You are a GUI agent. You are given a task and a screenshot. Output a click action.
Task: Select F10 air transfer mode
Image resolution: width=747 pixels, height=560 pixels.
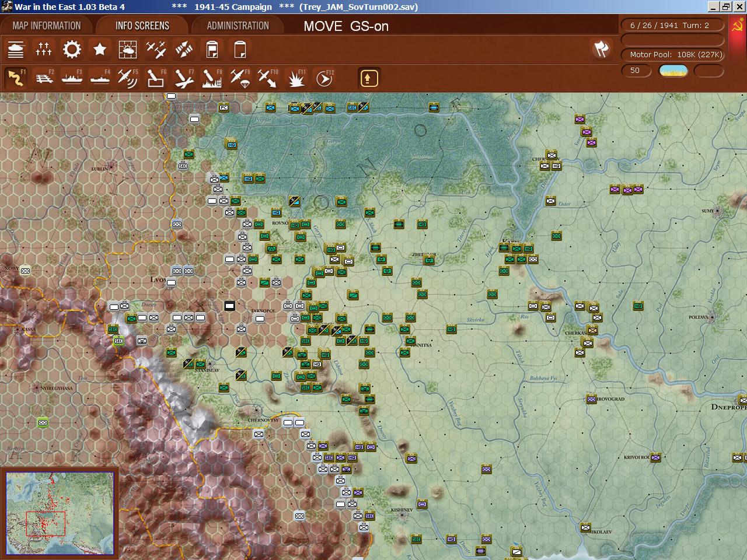pos(268,78)
